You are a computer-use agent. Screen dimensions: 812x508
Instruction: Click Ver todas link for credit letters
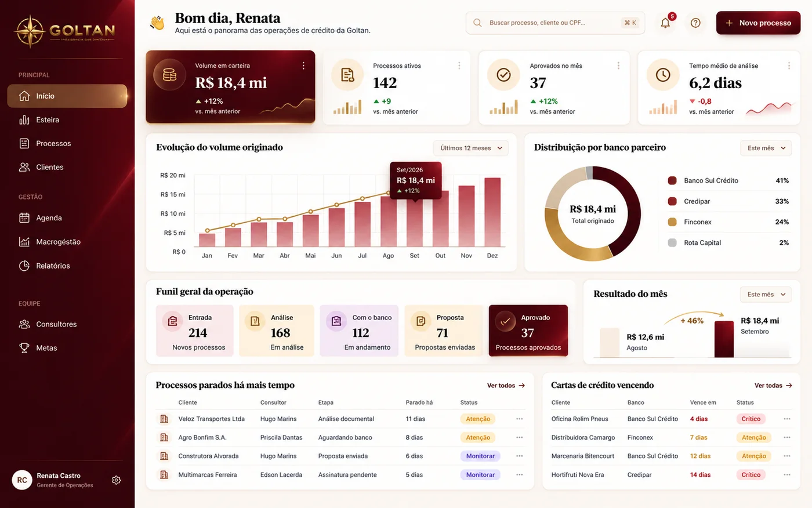[x=773, y=386]
